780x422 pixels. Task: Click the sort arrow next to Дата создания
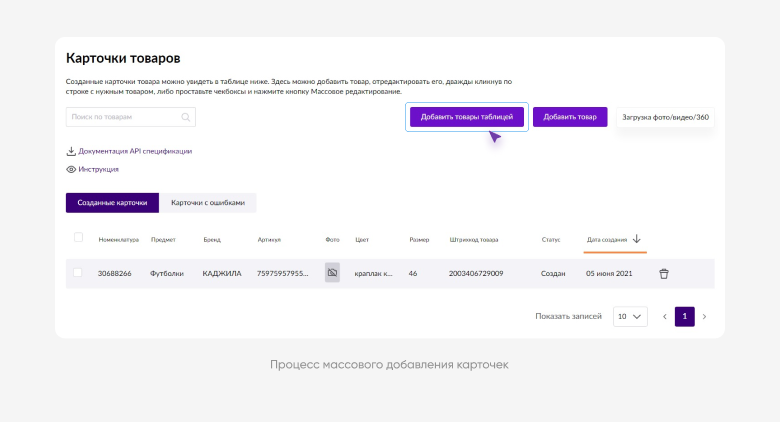(x=637, y=239)
